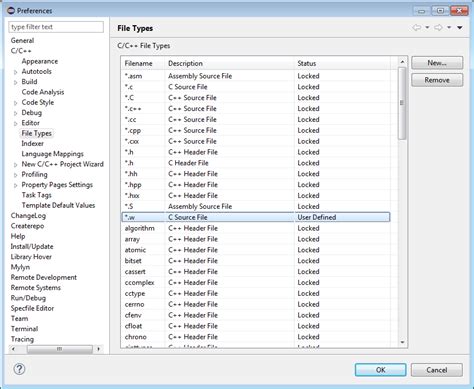
Task: Expand the Debug tree node
Action: 15,113
